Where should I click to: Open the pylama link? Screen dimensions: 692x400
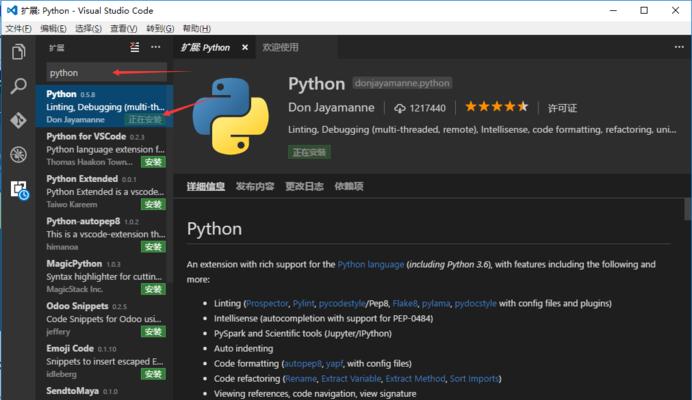(x=436, y=303)
